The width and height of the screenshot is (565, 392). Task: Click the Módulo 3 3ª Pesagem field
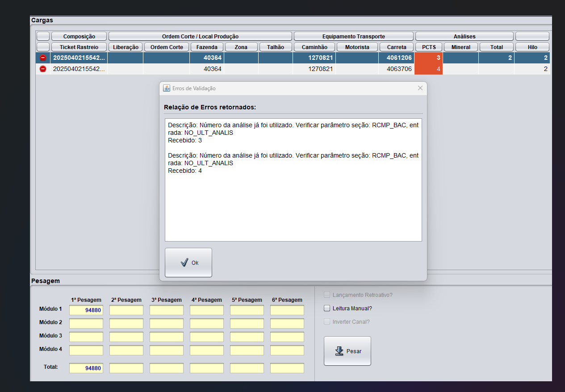(167, 337)
